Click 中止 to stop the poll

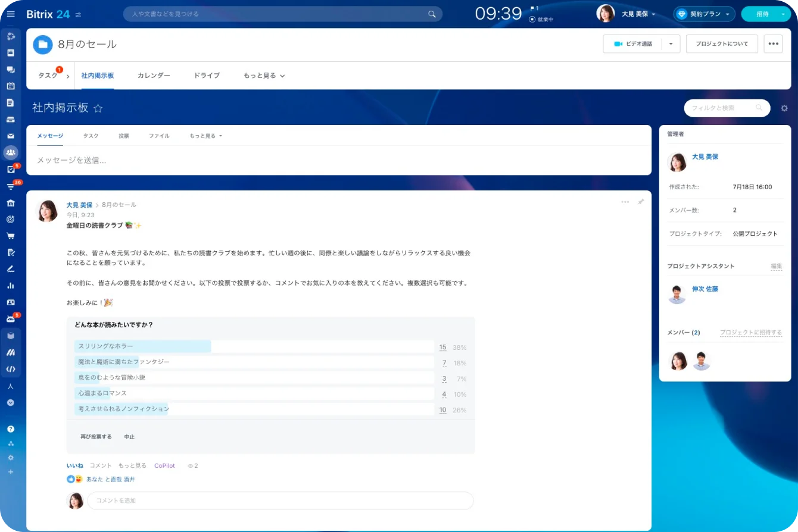(129, 437)
